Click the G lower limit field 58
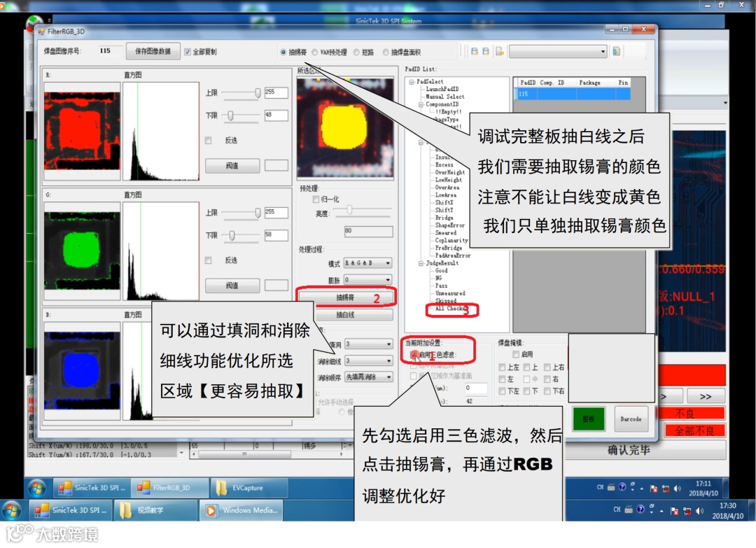 (276, 236)
